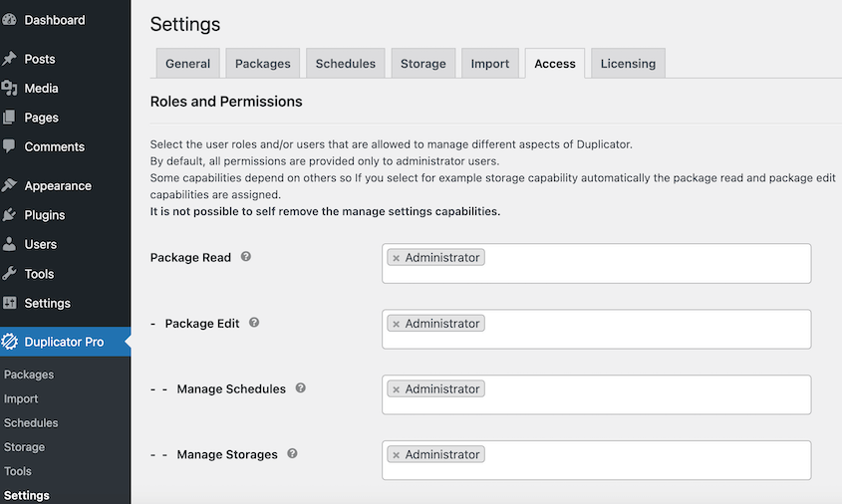Viewport: 842px width, 504px height.
Task: Click inside the Package Read roles field
Action: point(596,263)
